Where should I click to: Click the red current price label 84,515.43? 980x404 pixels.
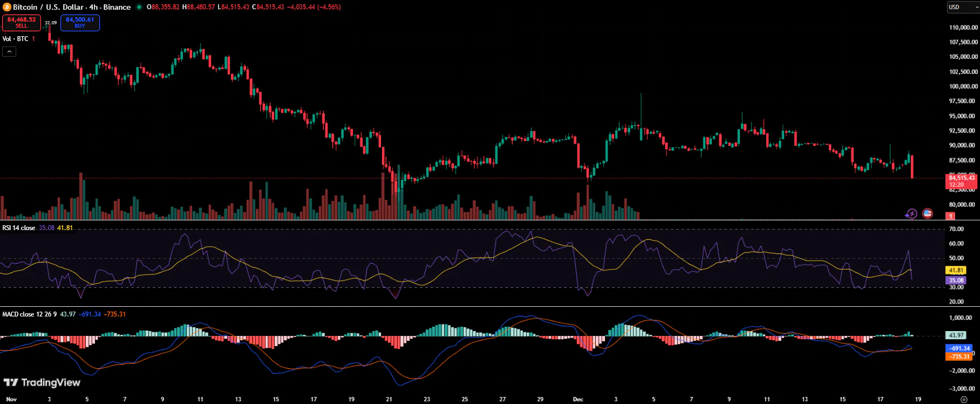(x=962, y=178)
